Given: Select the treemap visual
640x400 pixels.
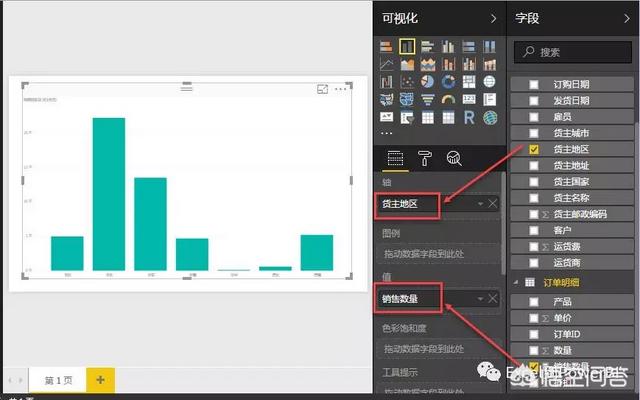Looking at the screenshot, I should pyautogui.click(x=469, y=82).
